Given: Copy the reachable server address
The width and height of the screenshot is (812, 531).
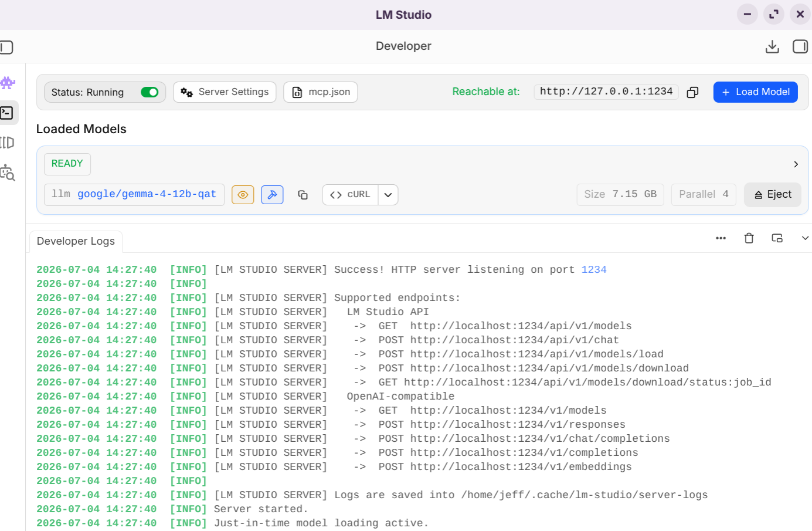Looking at the screenshot, I should 692,92.
